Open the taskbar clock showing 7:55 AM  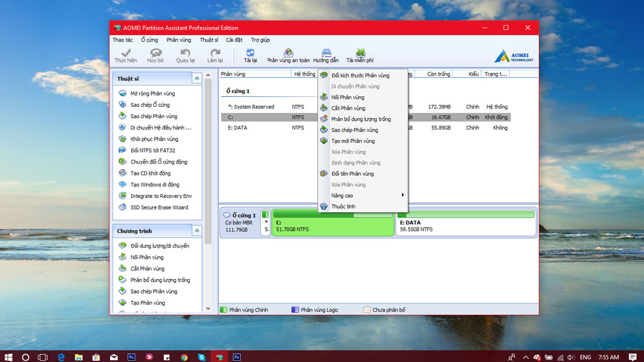608,357
